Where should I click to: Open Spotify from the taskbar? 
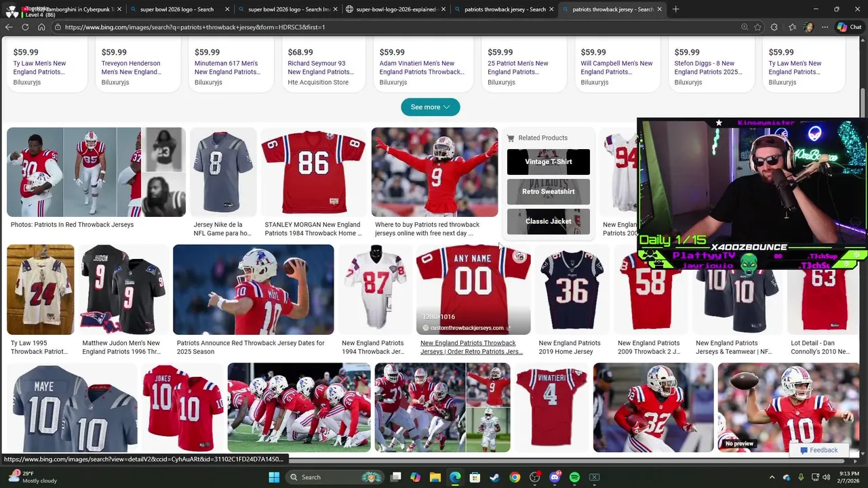(x=574, y=477)
